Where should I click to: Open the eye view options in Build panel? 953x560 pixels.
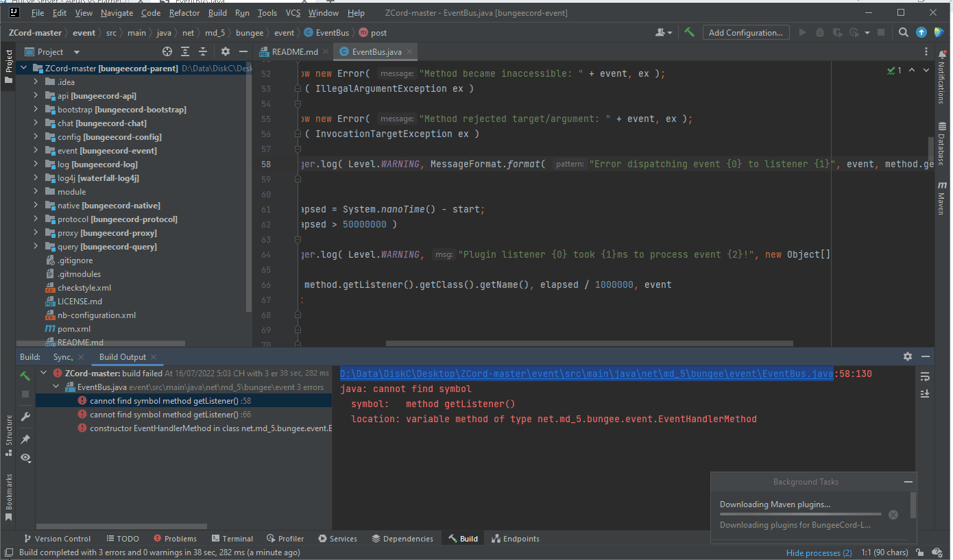(25, 458)
